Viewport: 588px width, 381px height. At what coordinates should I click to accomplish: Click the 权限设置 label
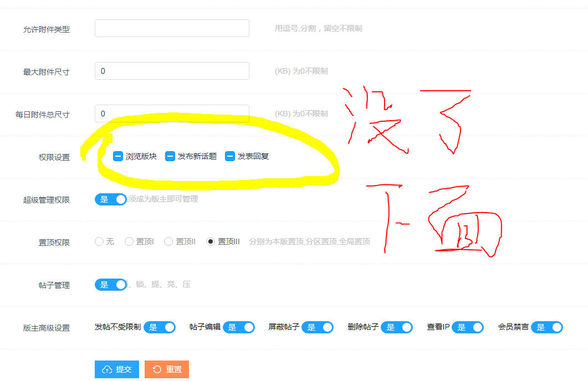[54, 157]
